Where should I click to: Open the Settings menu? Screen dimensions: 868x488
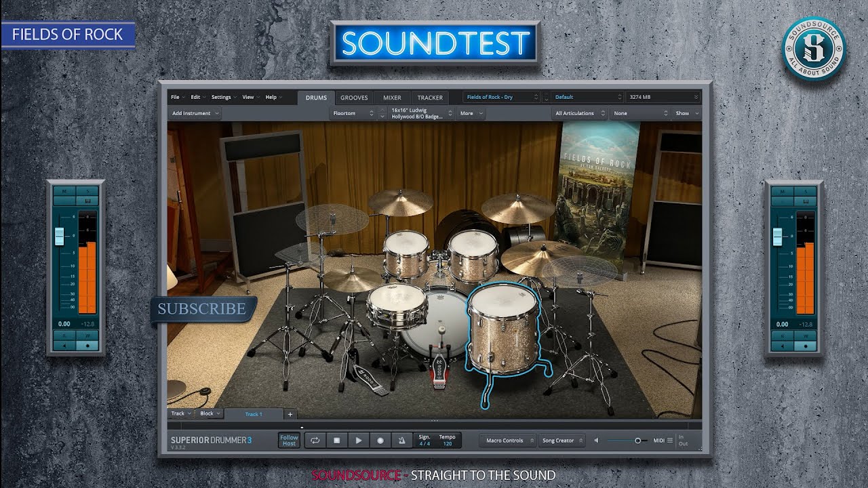[223, 97]
